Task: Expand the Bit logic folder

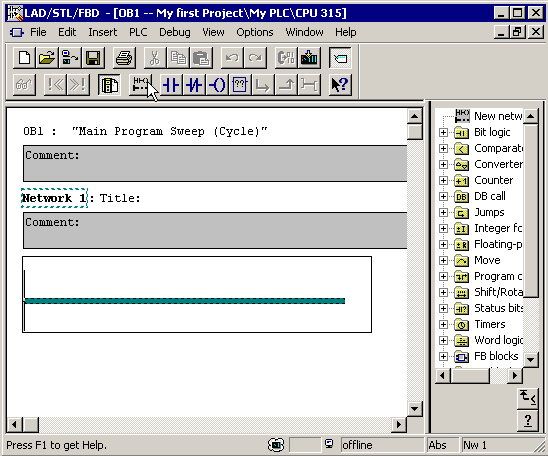Action: [x=443, y=132]
